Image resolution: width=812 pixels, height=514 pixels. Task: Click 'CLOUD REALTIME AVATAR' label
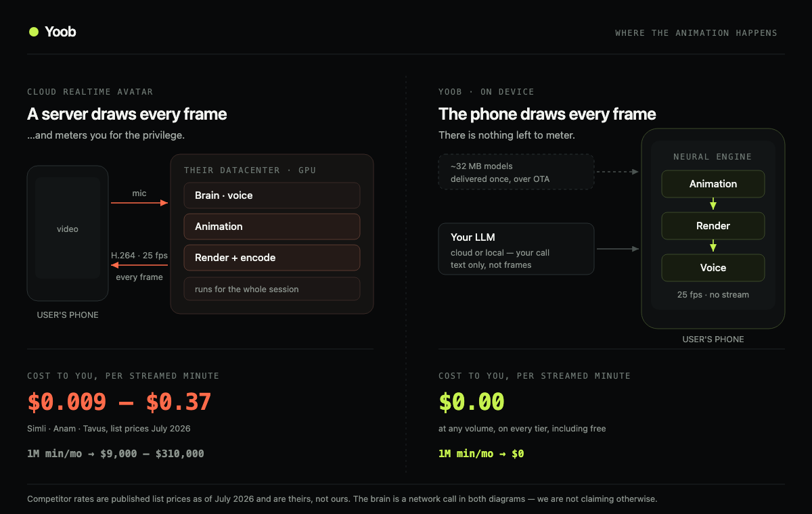(90, 91)
